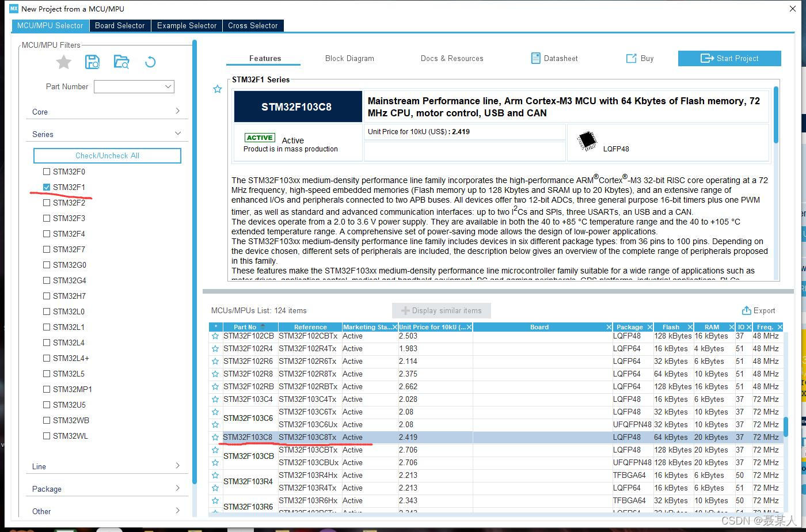The height and width of the screenshot is (532, 806).
Task: Star the STM32F102R8 row
Action: [x=215, y=374]
